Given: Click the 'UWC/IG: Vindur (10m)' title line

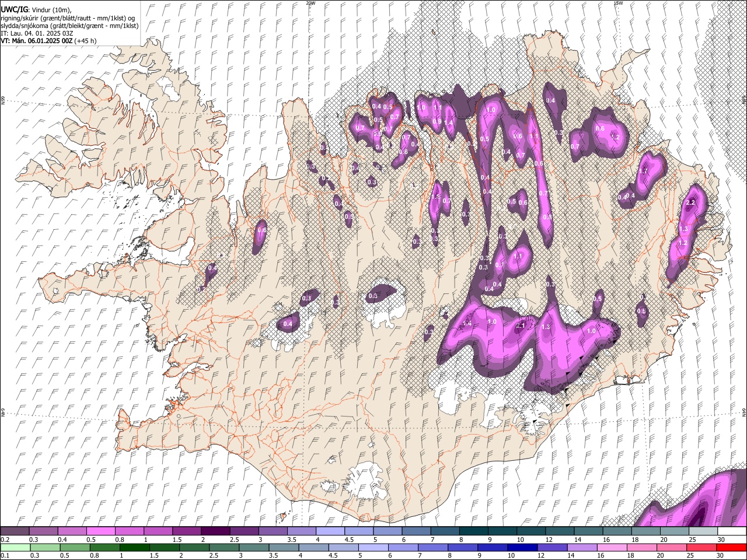Looking at the screenshot, I should pyautogui.click(x=36, y=9).
